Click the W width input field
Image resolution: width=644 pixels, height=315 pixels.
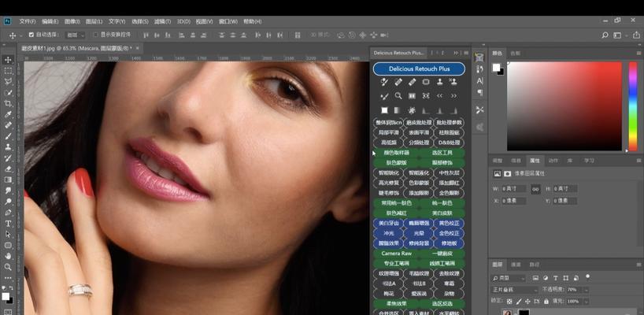tap(514, 189)
